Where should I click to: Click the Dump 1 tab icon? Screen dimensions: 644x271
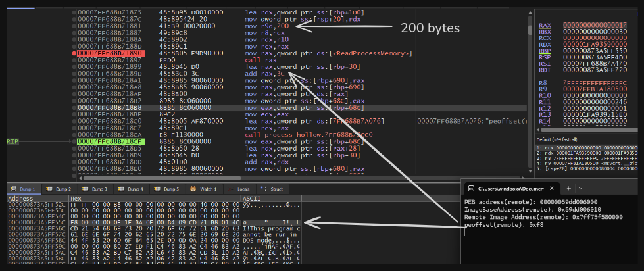12,189
